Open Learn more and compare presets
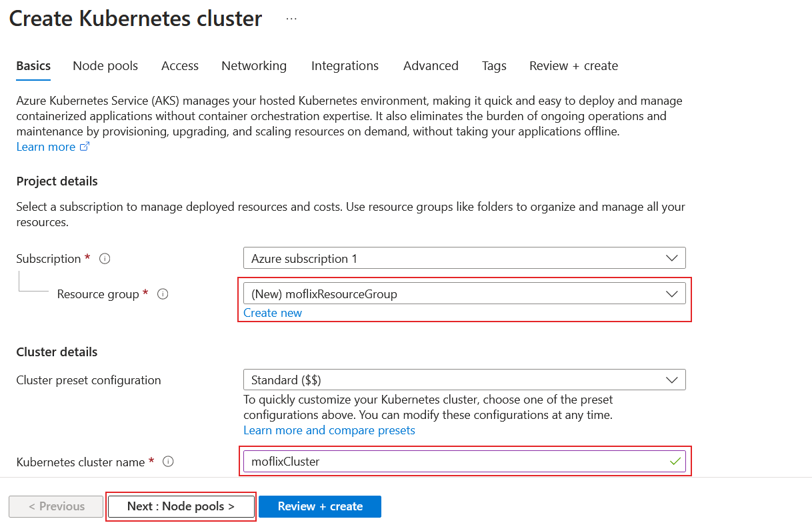Viewport: 812px width, 529px height. 329,430
